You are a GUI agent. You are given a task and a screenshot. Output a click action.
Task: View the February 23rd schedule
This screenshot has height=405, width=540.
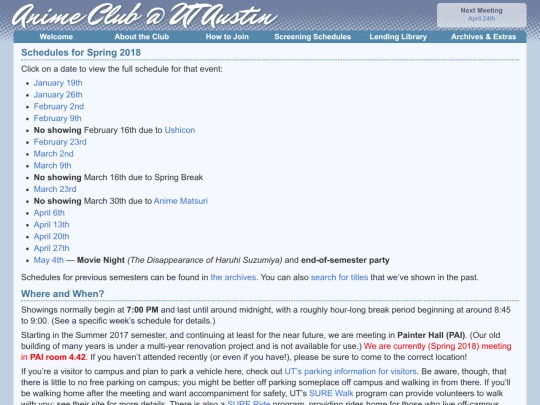(60, 142)
